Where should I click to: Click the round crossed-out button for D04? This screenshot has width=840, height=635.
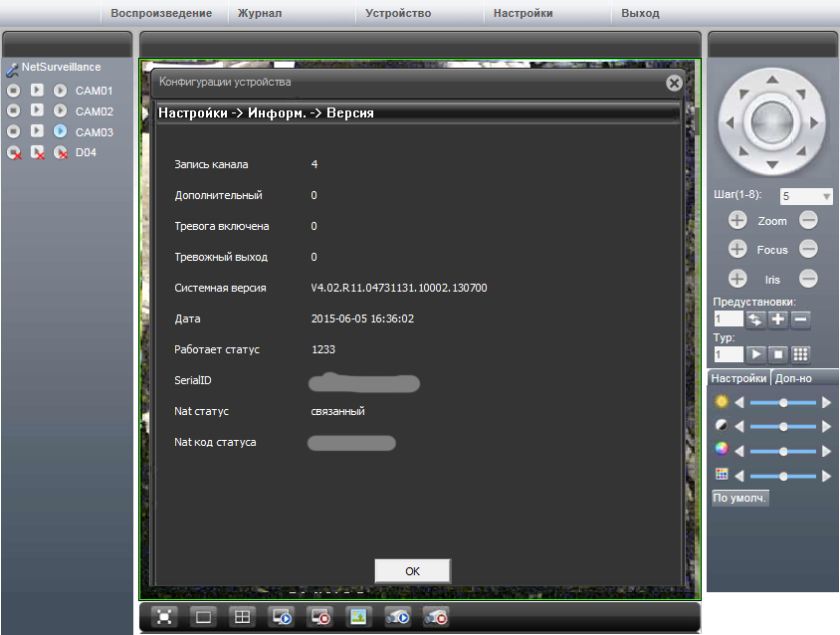pos(14,152)
